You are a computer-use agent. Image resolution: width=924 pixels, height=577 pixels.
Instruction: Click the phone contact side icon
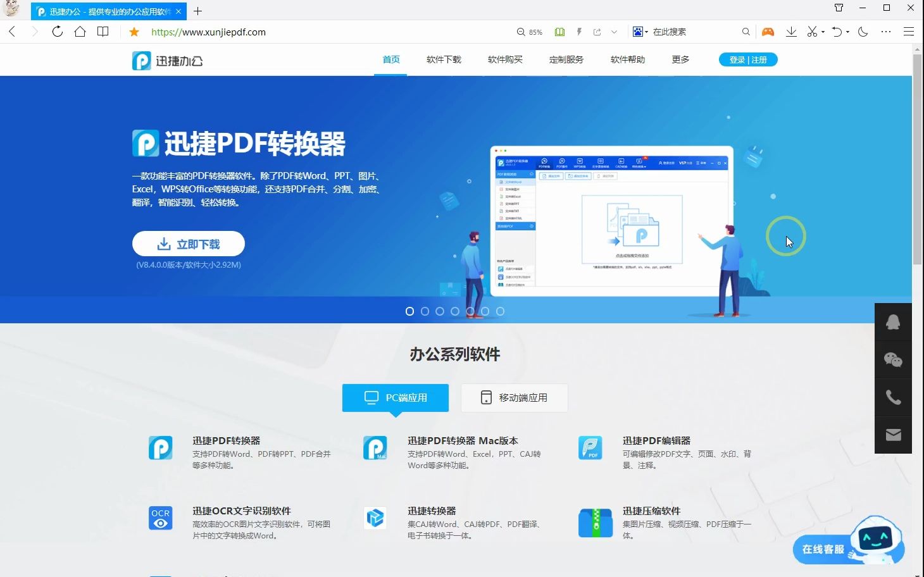(x=893, y=397)
